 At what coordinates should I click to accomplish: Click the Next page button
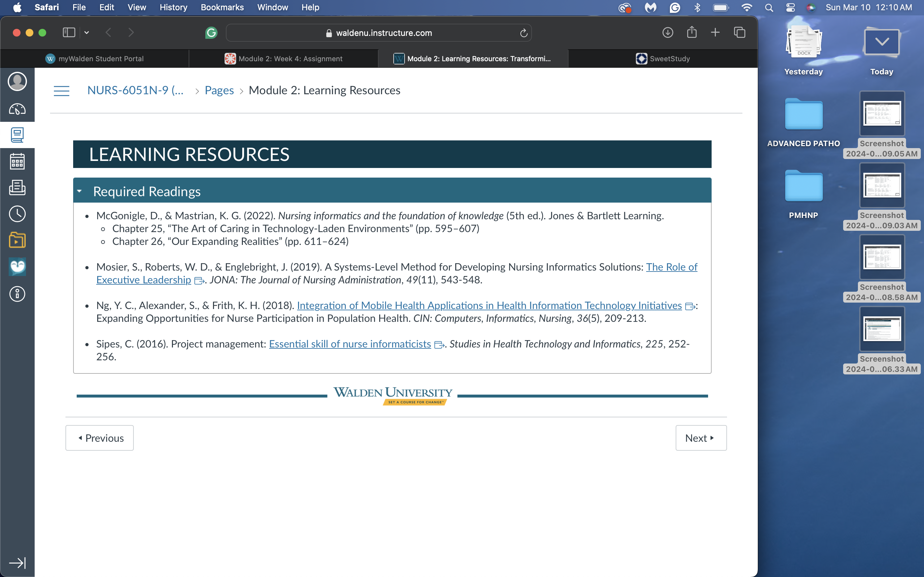coord(701,438)
